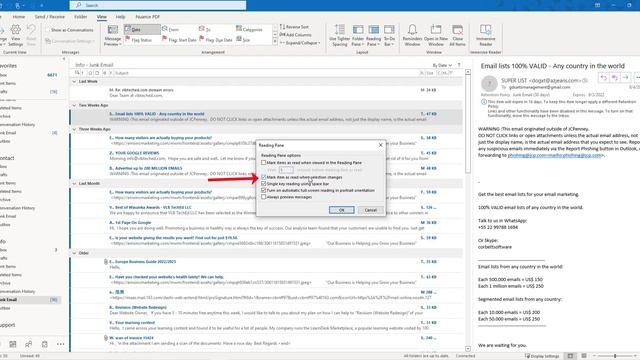Collapse the Last Month group
Screen dimensions: 640x360
(x=74, y=184)
